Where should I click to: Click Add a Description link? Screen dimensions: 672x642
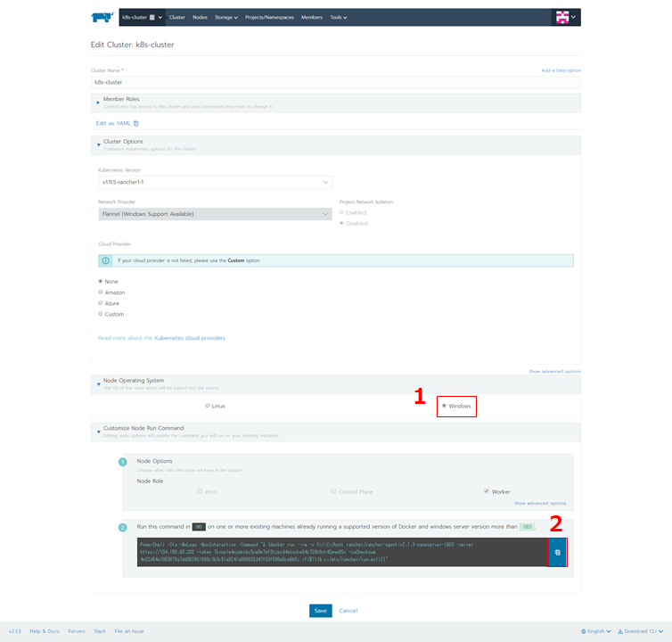(561, 70)
